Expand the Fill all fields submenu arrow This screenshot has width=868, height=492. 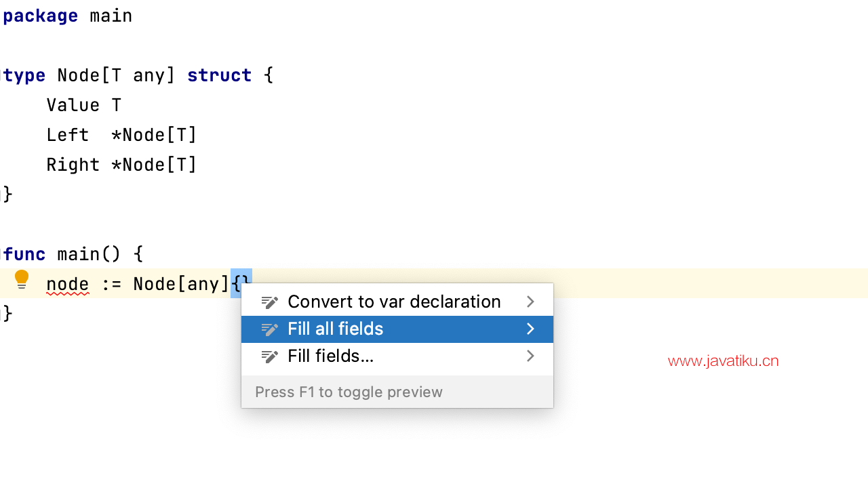530,329
